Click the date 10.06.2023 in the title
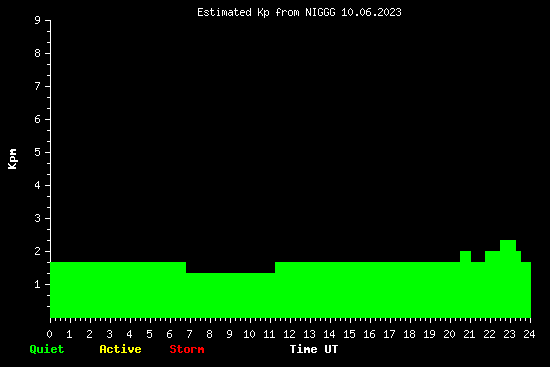This screenshot has height=367, width=550. pos(371,12)
